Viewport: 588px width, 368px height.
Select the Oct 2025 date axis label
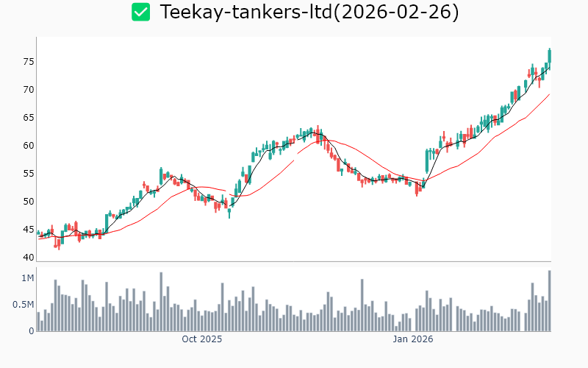[x=201, y=339]
